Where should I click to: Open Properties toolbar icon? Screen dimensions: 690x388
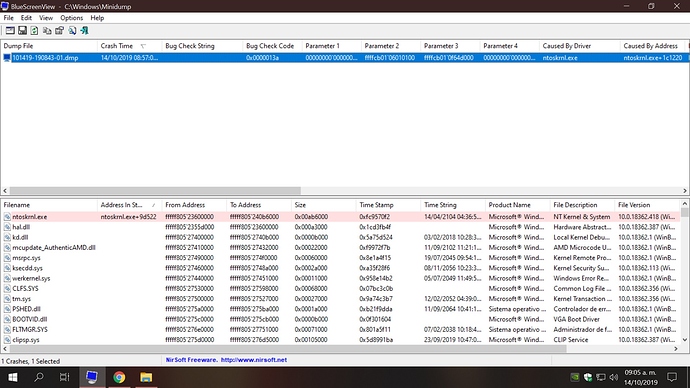(59, 30)
